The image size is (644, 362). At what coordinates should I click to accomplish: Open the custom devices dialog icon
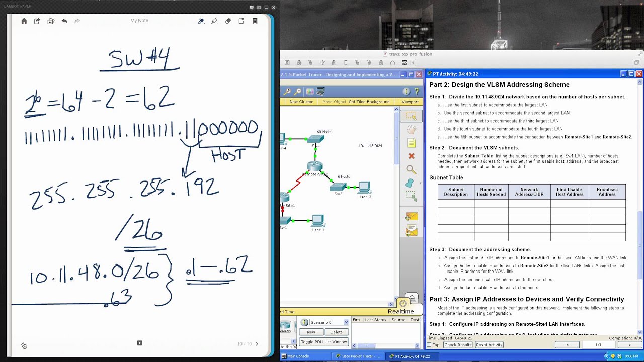tap(320, 92)
